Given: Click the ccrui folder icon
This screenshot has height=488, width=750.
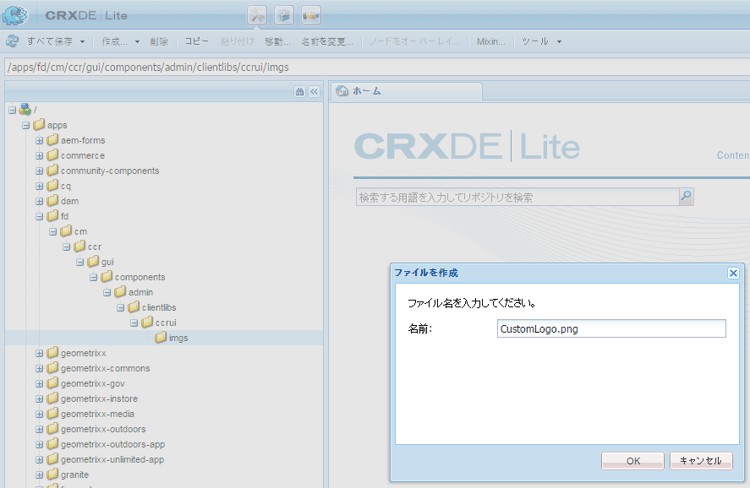Looking at the screenshot, I should tap(147, 322).
